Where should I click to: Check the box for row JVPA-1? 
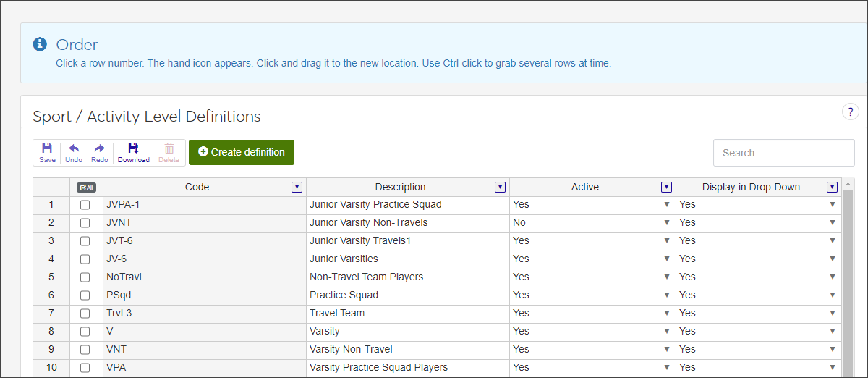pyautogui.click(x=85, y=205)
